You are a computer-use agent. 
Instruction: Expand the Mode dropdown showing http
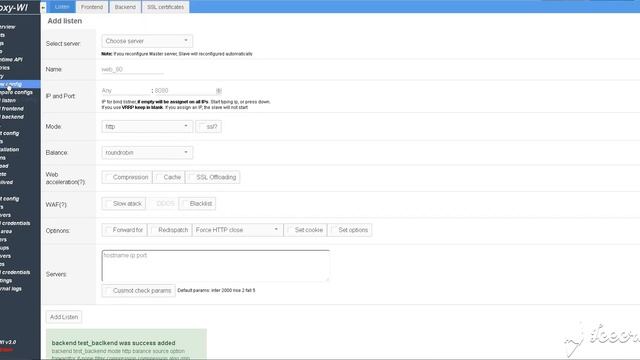(x=147, y=127)
